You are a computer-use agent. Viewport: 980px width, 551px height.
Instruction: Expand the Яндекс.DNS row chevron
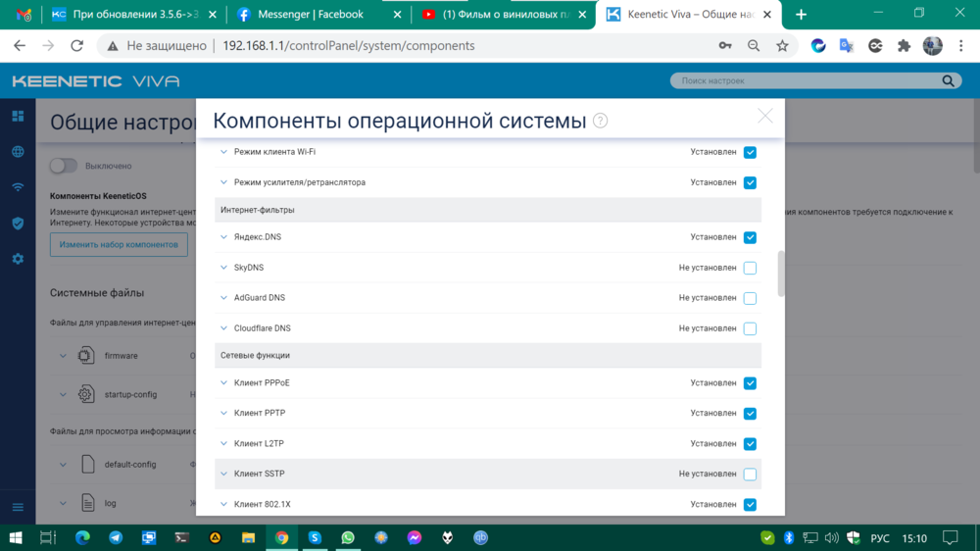pyautogui.click(x=223, y=237)
